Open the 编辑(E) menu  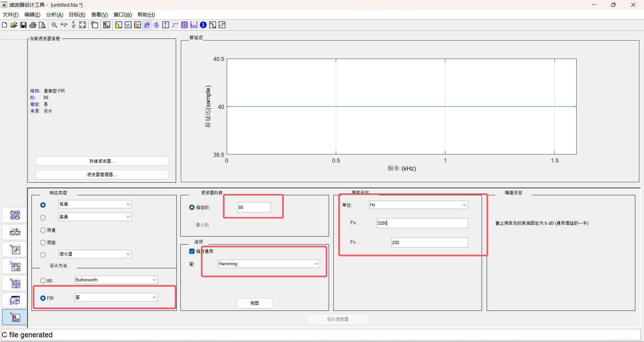pos(32,15)
